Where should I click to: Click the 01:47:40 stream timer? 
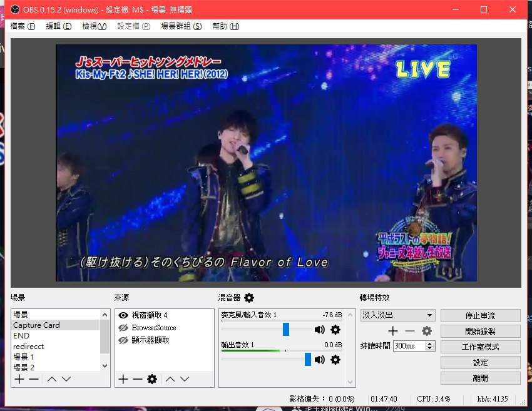(x=384, y=398)
